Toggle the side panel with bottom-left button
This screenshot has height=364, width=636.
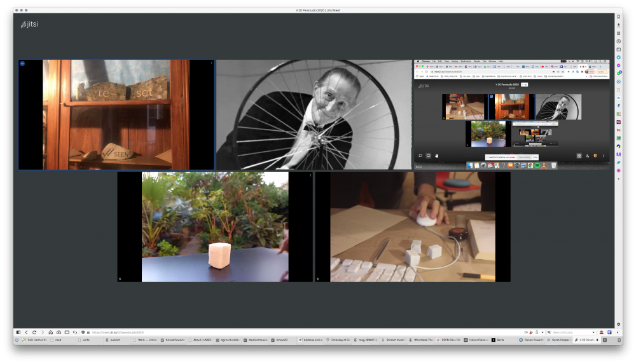coord(18,332)
